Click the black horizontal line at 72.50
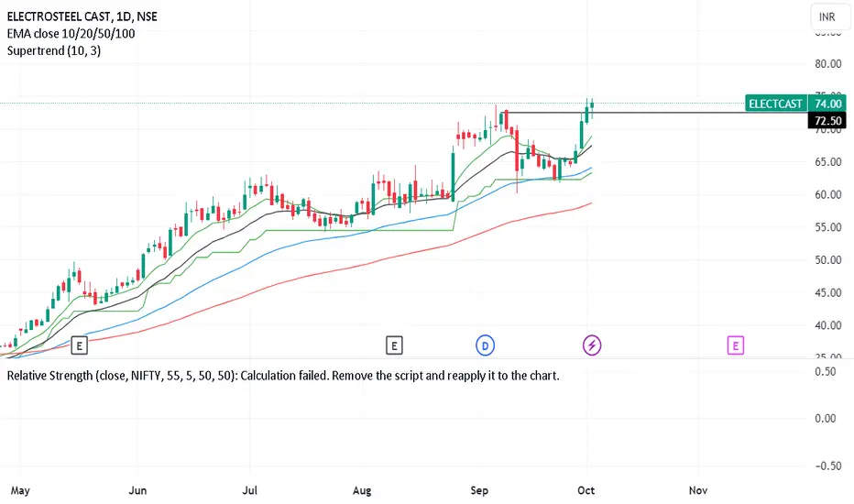The height and width of the screenshot is (504, 854). pos(653,112)
